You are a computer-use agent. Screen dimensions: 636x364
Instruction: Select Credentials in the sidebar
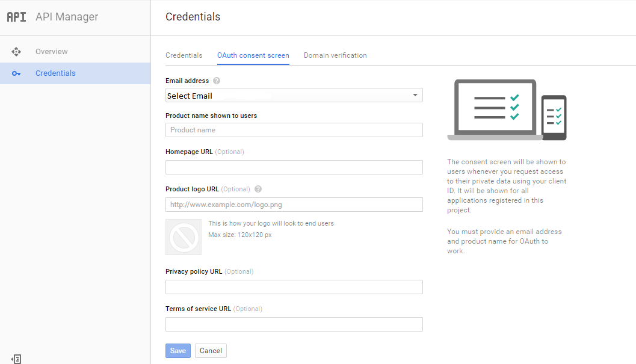coord(75,73)
